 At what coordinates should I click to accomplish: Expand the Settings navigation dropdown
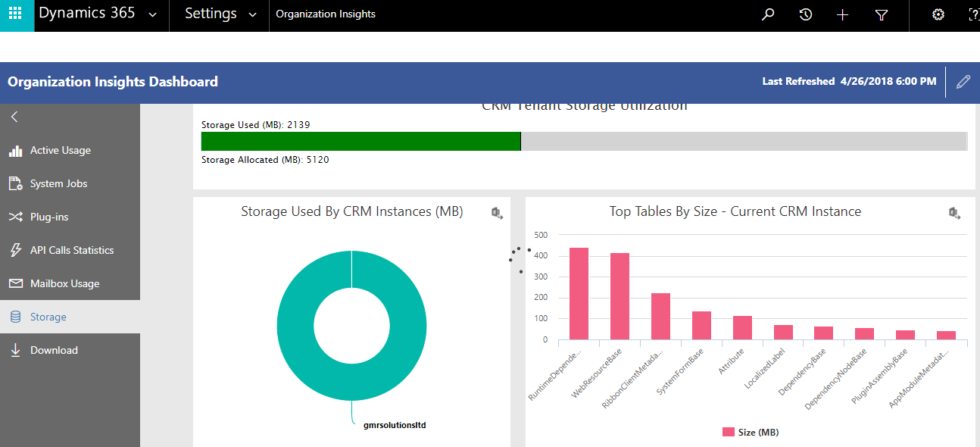point(252,14)
